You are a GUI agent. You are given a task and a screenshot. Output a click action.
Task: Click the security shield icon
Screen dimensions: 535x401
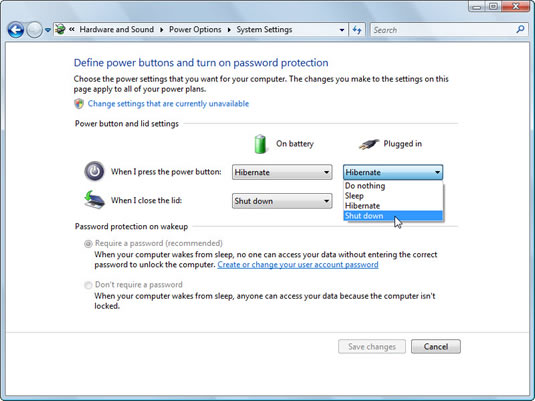click(x=79, y=103)
